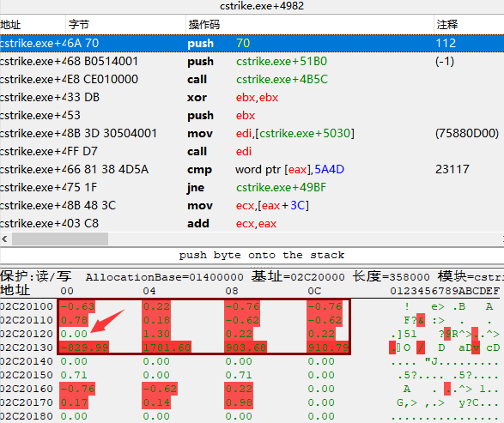504x423 pixels.
Task: Select the -0.63 value at 02C20100
Action: click(77, 306)
